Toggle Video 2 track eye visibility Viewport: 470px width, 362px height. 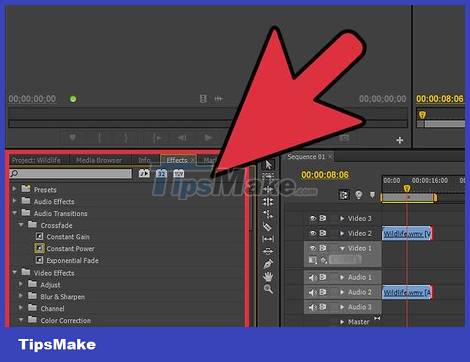pyautogui.click(x=313, y=233)
